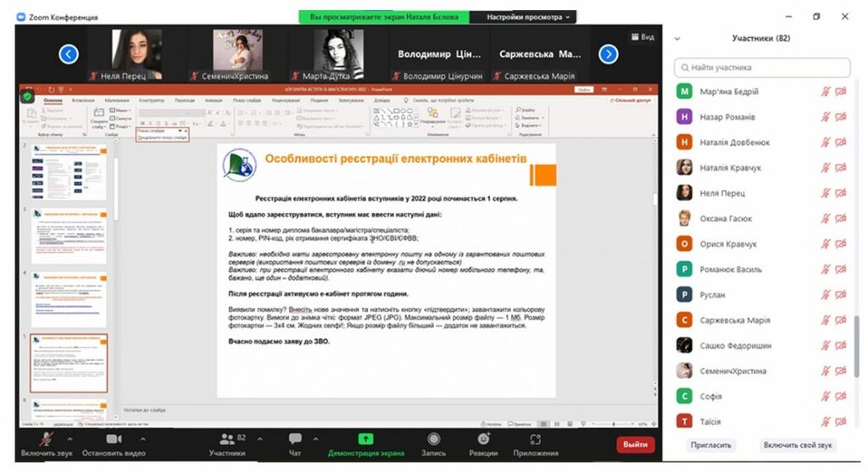
Task: Start recording with the Запись icon
Action: click(433, 439)
